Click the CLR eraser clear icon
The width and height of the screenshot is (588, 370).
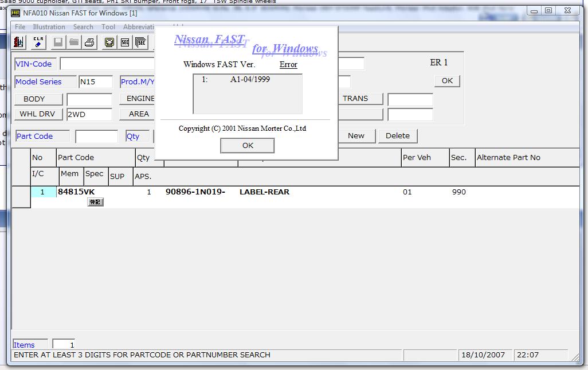coord(38,42)
